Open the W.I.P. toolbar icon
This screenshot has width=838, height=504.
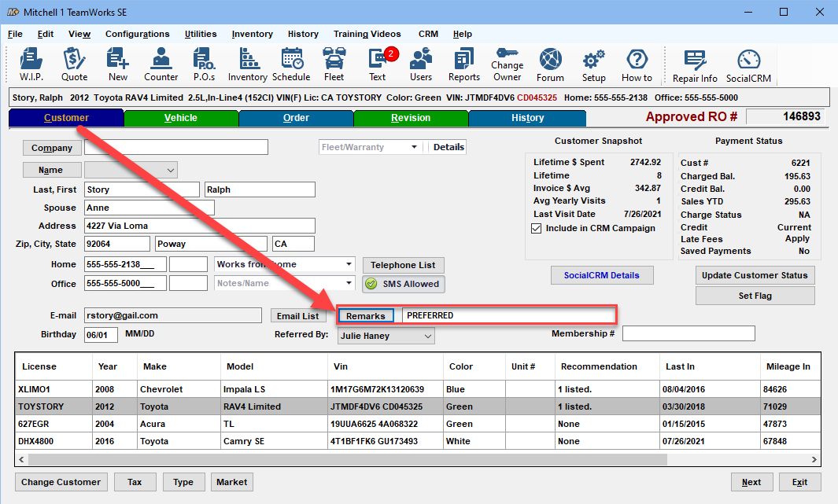(31, 64)
